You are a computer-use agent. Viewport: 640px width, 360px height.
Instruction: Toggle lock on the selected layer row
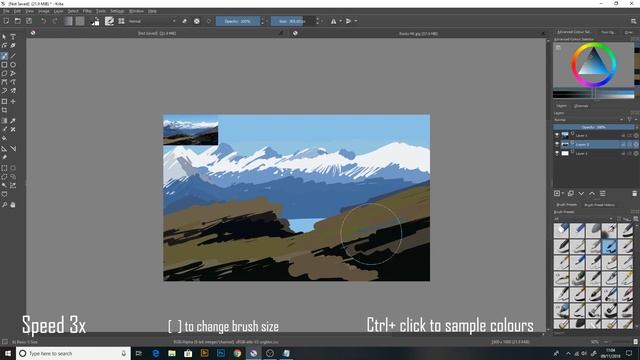(623, 144)
